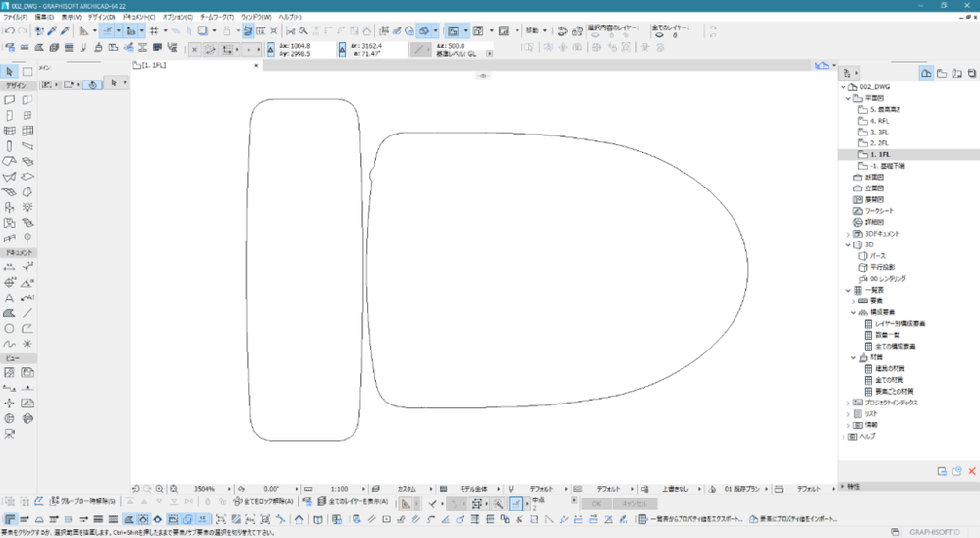
Task: Select the Line tool in Document section
Action: pos(27,313)
